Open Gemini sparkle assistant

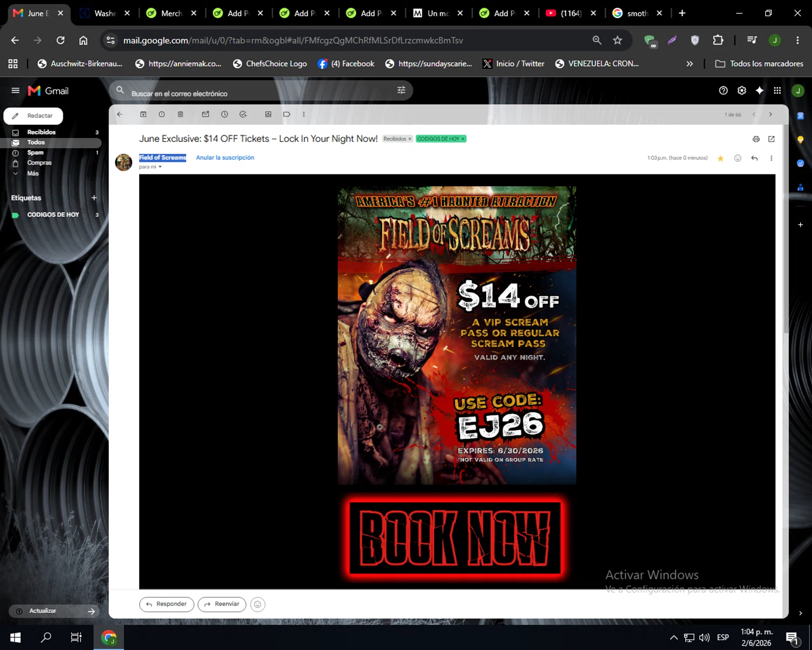coord(759,90)
